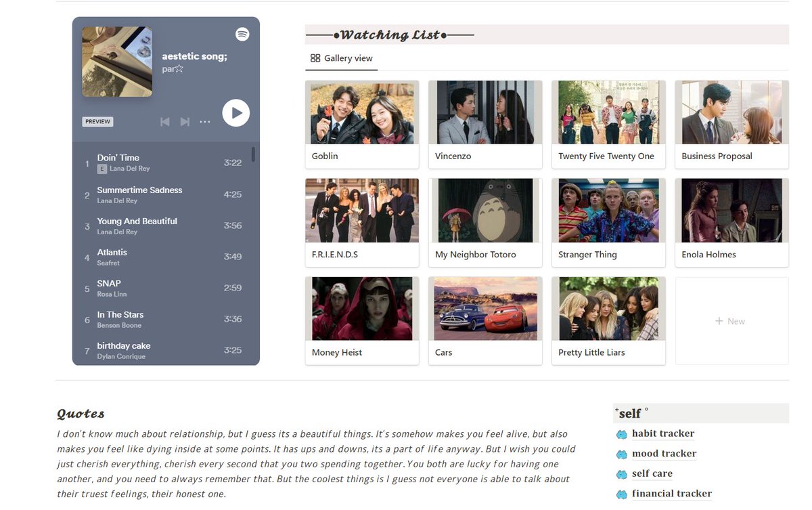
Task: Open the My Neighbor Totoro card
Action: click(485, 223)
